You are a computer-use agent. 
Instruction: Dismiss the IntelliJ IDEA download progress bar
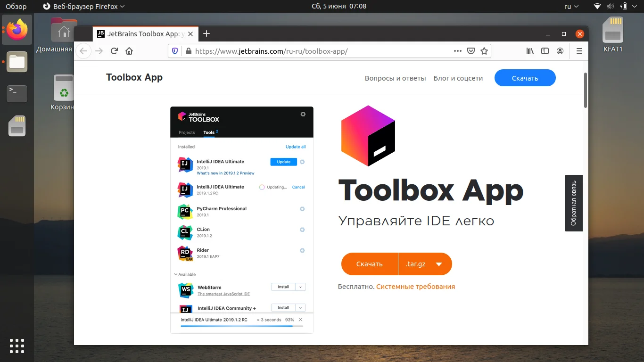pyautogui.click(x=300, y=320)
